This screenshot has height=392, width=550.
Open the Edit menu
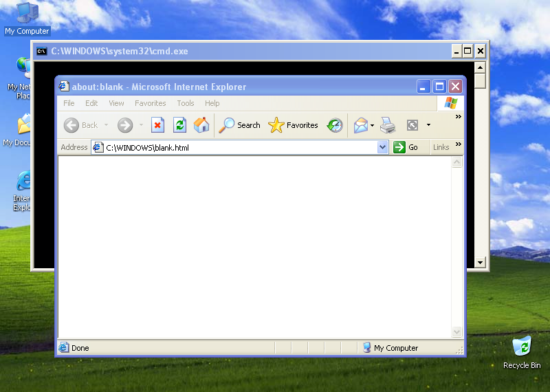[91, 103]
